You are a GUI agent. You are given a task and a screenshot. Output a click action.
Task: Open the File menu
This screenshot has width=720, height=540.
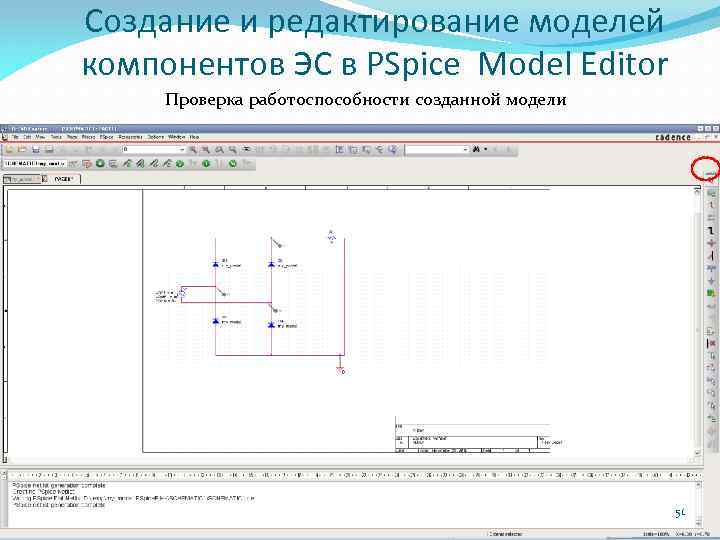pos(16,137)
